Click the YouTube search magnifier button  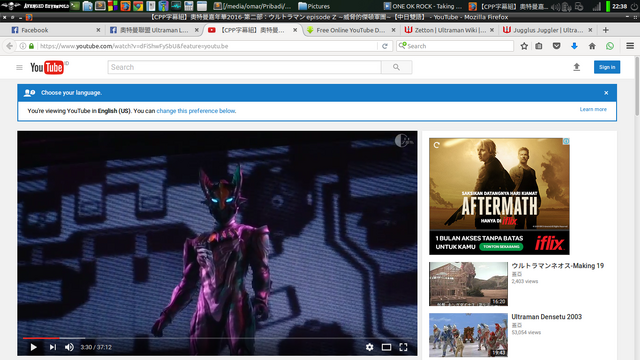tap(396, 67)
